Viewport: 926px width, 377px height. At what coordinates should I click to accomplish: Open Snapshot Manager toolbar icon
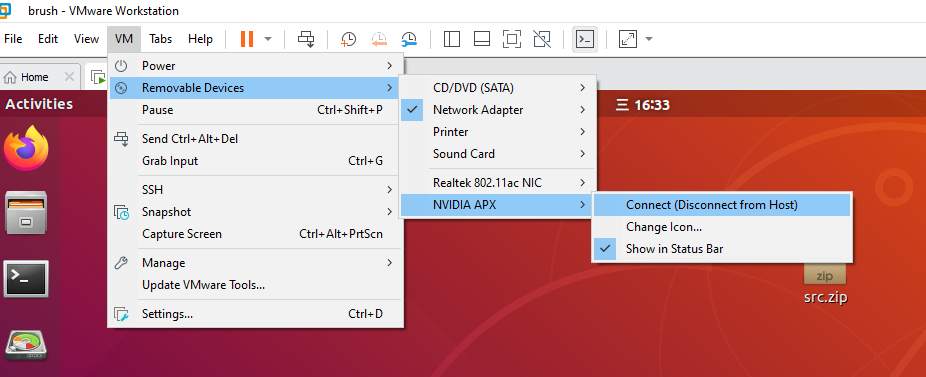pos(409,39)
